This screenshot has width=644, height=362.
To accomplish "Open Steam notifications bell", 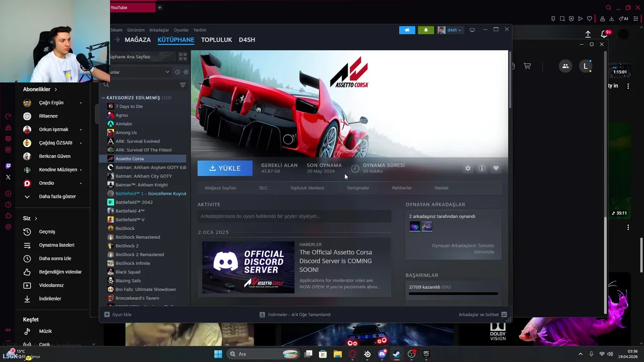I will click(x=426, y=30).
